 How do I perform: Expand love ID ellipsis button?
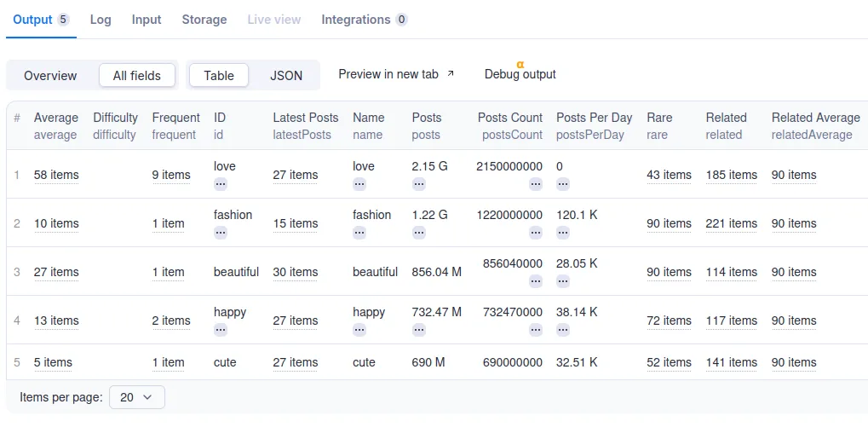click(x=221, y=184)
